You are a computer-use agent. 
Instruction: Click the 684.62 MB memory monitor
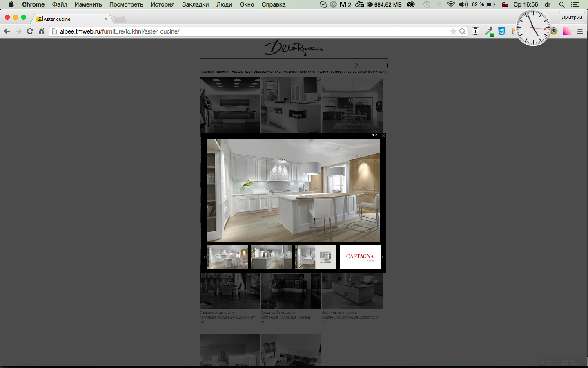click(384, 4)
